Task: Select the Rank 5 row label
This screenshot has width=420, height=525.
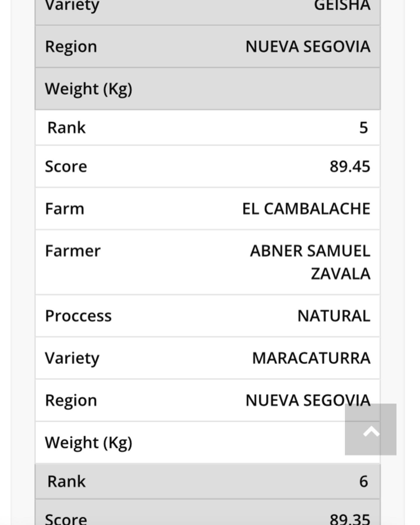Action: click(x=66, y=128)
